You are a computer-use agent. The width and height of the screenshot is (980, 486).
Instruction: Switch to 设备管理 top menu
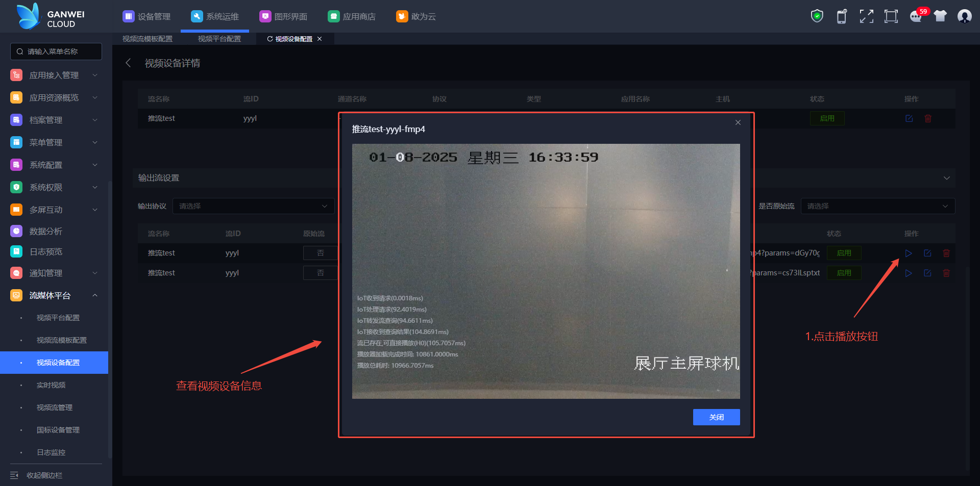pos(146,16)
